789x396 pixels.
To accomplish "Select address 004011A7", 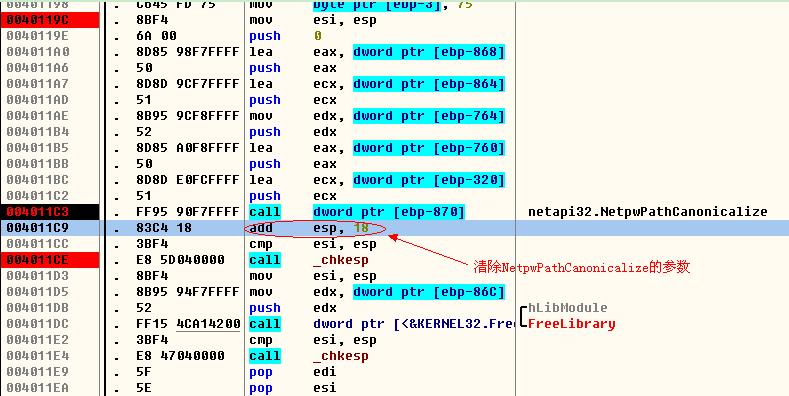I will tap(38, 84).
